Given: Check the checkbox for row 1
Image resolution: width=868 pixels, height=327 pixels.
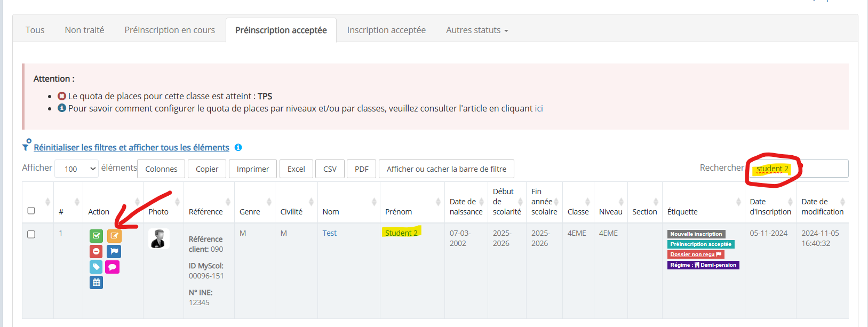Looking at the screenshot, I should 31,234.
